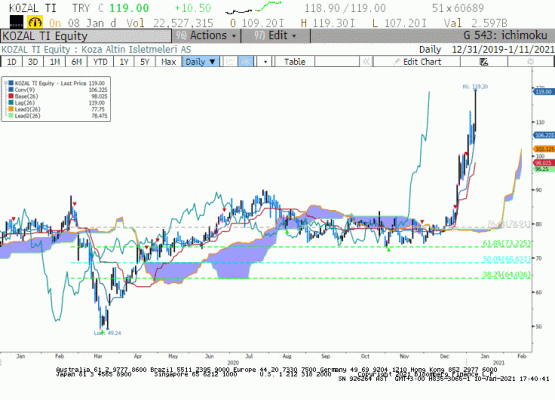The width and height of the screenshot is (555, 400).
Task: Open chart settings gear icon
Action: [x=530, y=62]
